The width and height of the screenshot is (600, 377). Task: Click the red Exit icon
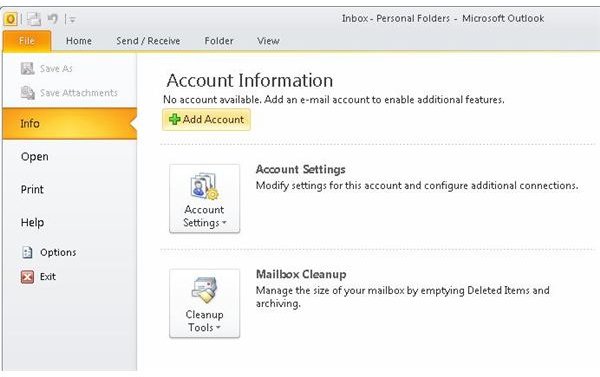[x=27, y=277]
